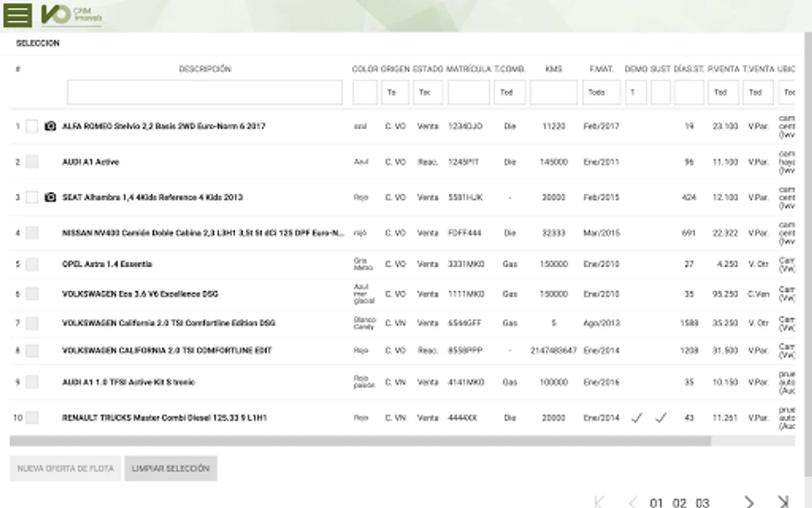View photos of the ALFA ROMEO Stelvio
812x508 pixels.
click(50, 126)
